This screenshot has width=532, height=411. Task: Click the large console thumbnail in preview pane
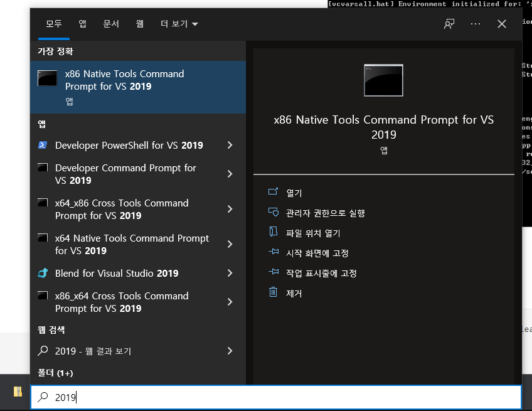pos(384,80)
